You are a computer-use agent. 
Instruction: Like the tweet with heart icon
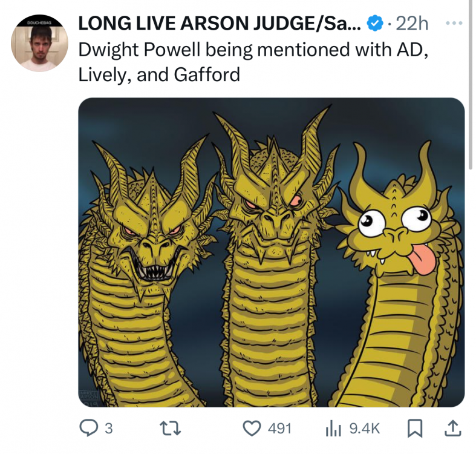tap(252, 428)
